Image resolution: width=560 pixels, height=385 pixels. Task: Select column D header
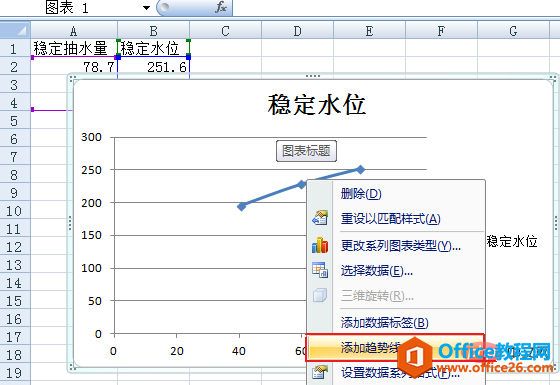click(x=298, y=31)
